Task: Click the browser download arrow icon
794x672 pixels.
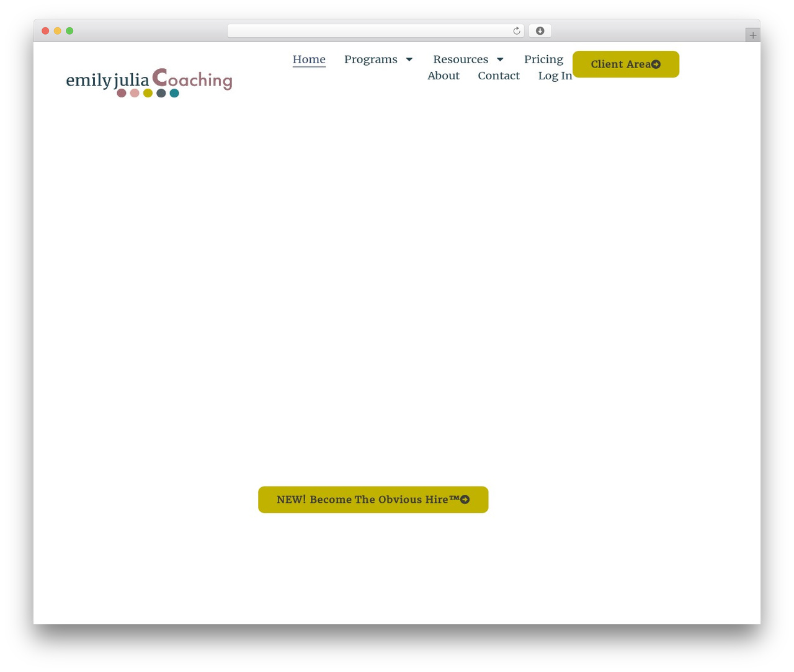Action: pos(540,31)
